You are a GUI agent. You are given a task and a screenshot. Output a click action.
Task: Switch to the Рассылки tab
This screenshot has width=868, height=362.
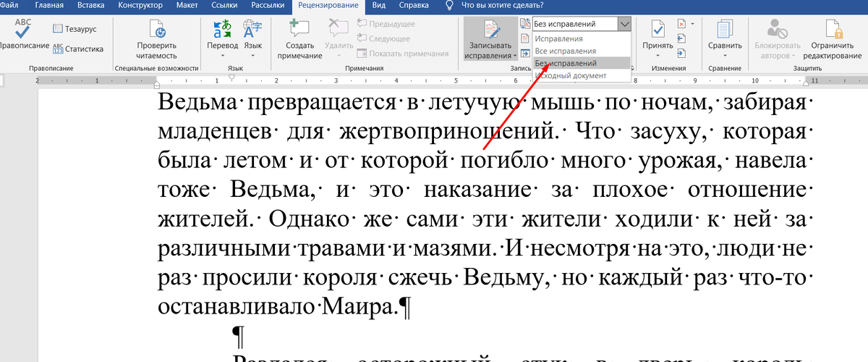(267, 5)
